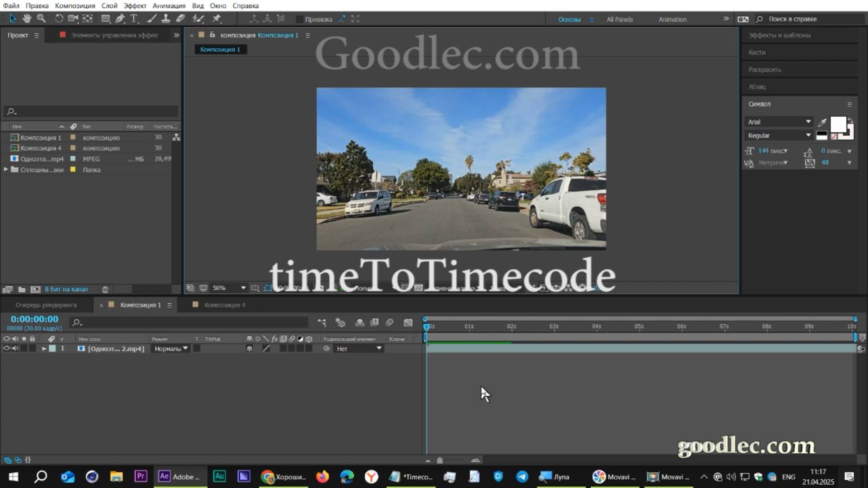
Task: Hide the [Одноэт... 2.mp4] layer visibility
Action: pyautogui.click(x=7, y=349)
